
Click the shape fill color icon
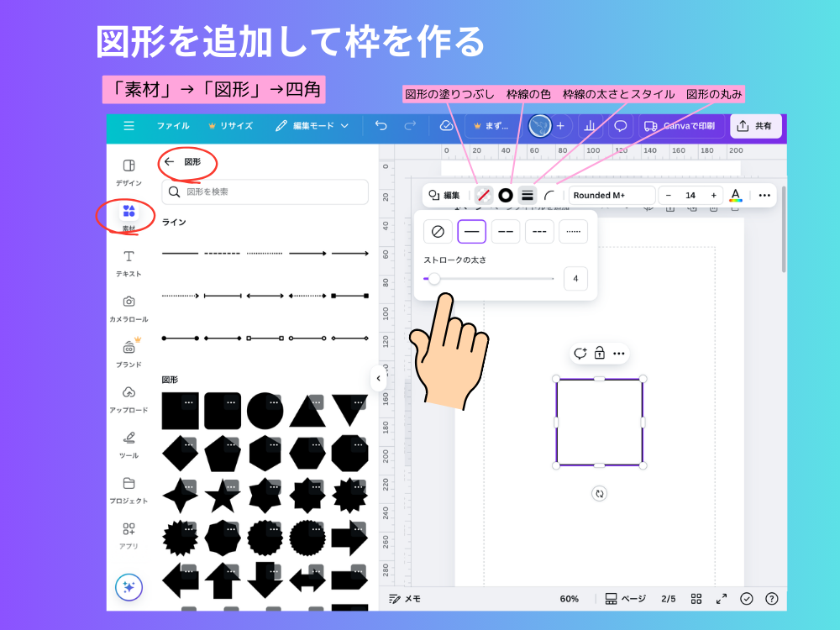[x=483, y=194]
